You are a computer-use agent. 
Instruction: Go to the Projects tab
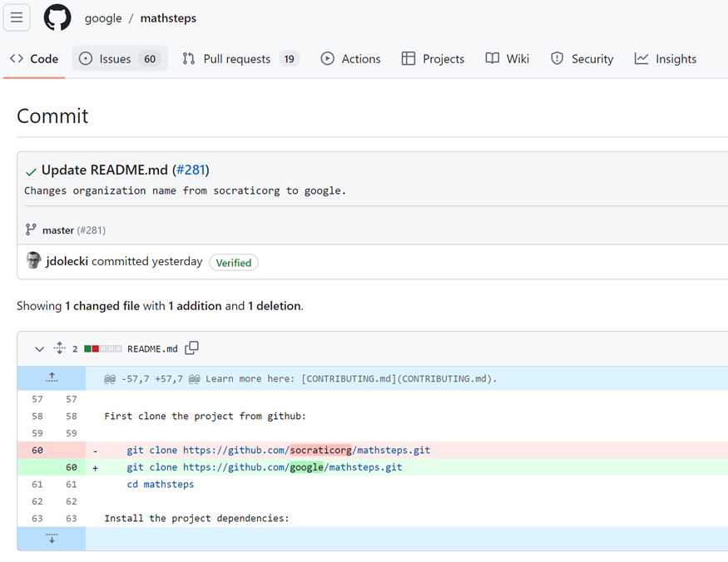pos(433,59)
